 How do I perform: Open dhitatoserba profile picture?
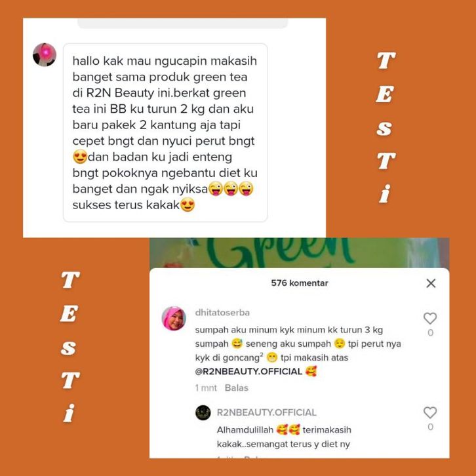pyautogui.click(x=174, y=319)
